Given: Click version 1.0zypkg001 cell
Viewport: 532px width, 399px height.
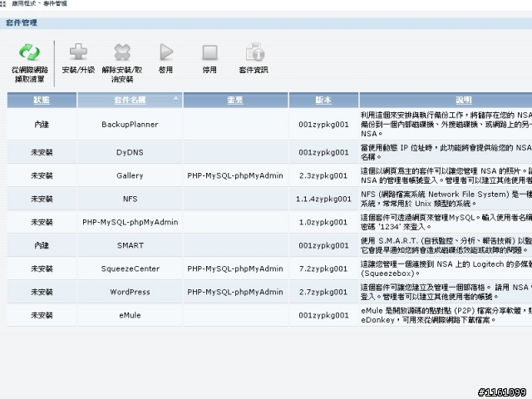Looking at the screenshot, I should 323,222.
